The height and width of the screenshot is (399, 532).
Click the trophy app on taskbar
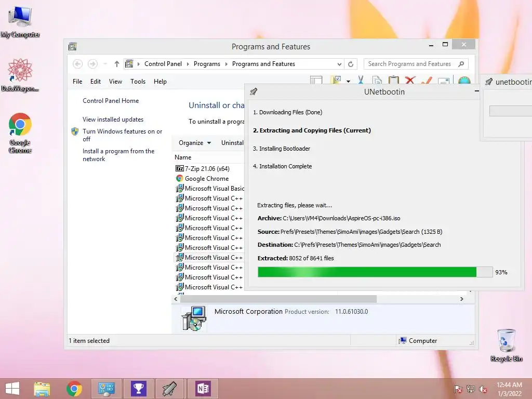pyautogui.click(x=138, y=389)
